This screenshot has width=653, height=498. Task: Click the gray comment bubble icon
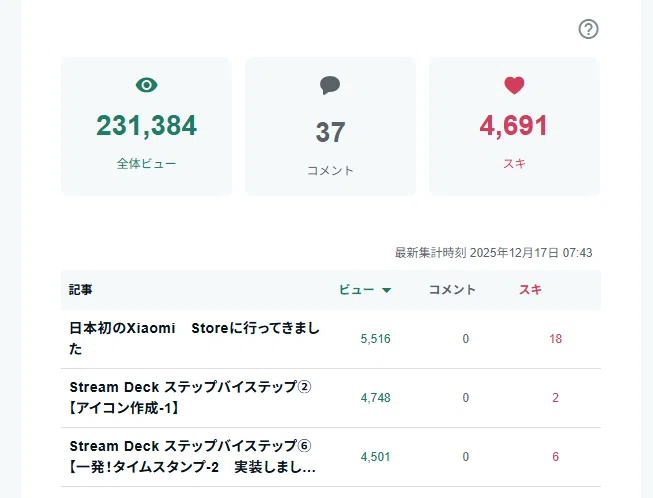(330, 85)
